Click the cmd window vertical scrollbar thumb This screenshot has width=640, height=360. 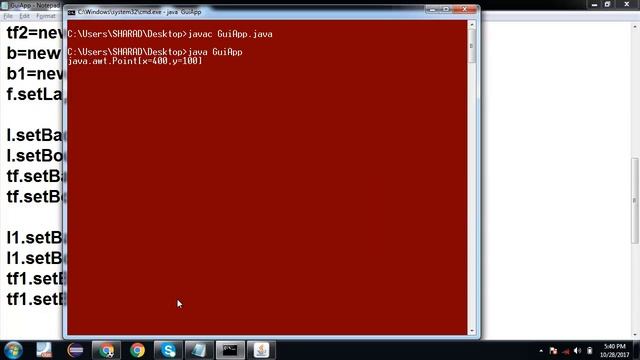point(472,46)
